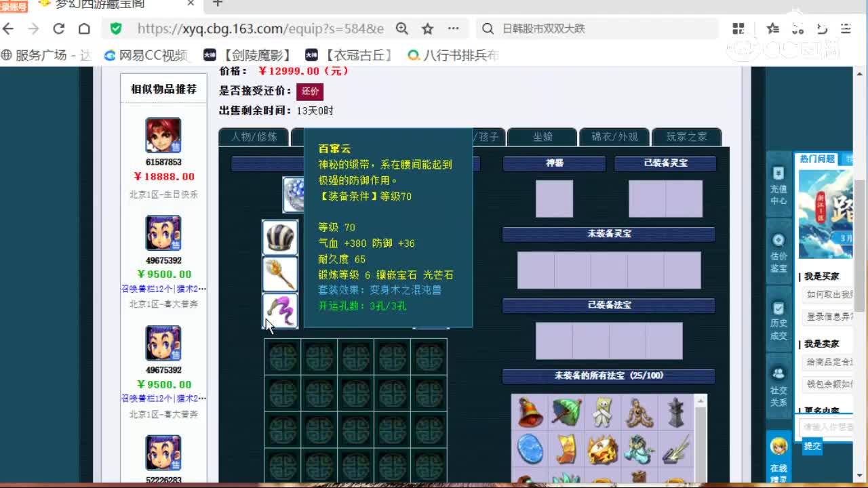
Task: Click the 还价 bargain button
Action: [x=310, y=91]
